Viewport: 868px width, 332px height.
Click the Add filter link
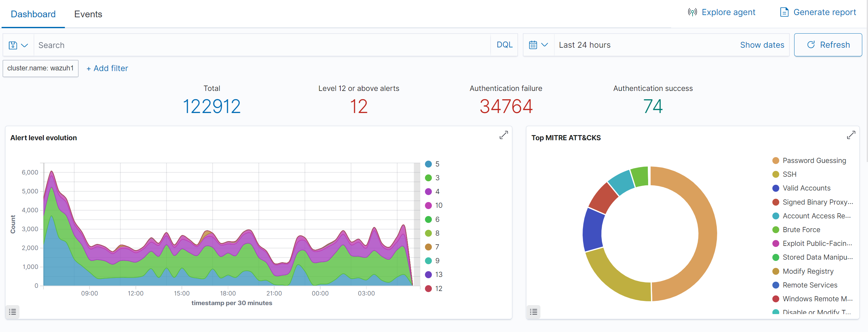(107, 68)
